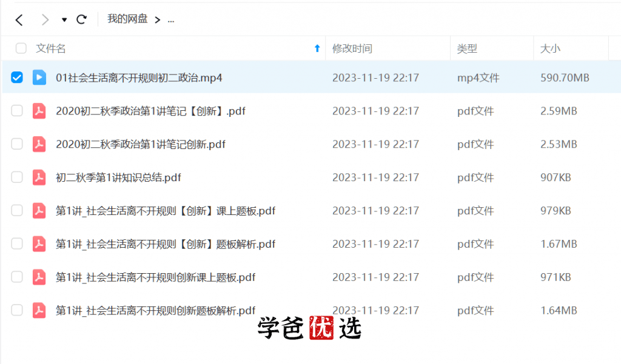Check box for 初二秋季第1讲知识总结.pdf
This screenshot has width=621, height=364.
[x=16, y=177]
